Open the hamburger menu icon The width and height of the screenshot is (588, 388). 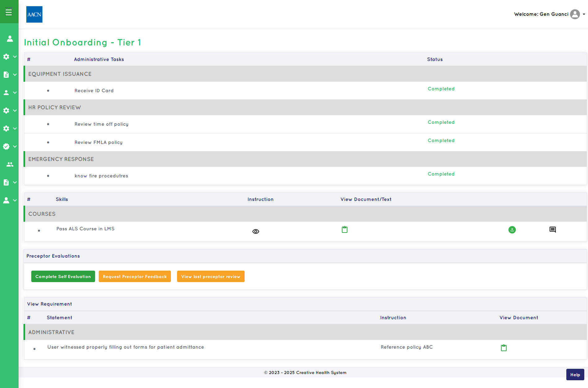tap(9, 12)
